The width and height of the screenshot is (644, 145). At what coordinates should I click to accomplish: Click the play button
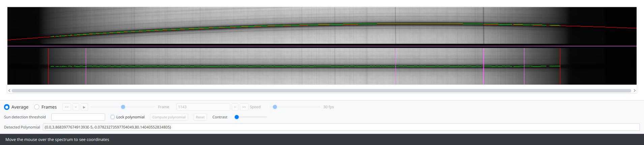pyautogui.click(x=84, y=107)
